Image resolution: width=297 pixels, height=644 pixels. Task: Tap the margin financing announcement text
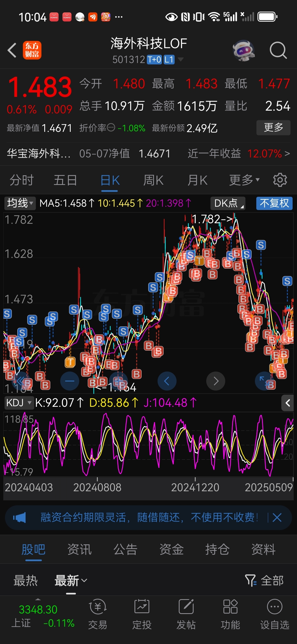tap(149, 517)
